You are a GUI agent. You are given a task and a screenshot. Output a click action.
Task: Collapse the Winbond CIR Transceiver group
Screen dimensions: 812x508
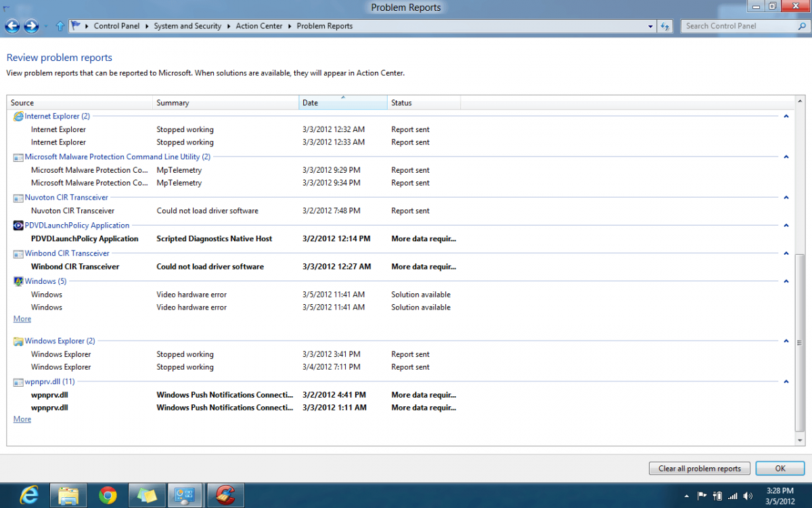(786, 253)
